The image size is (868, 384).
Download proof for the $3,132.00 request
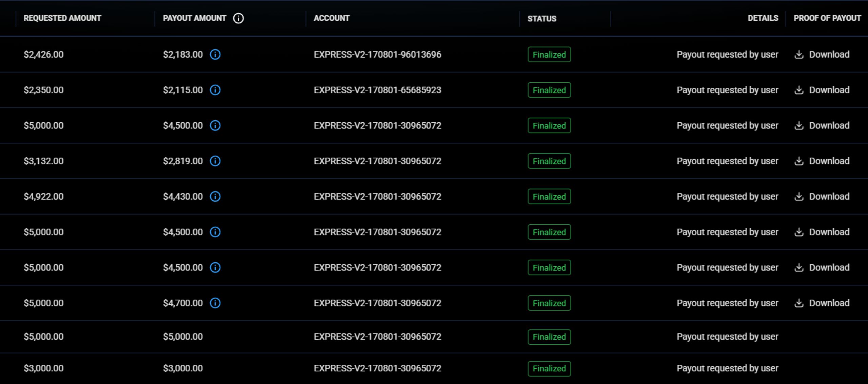tap(822, 161)
